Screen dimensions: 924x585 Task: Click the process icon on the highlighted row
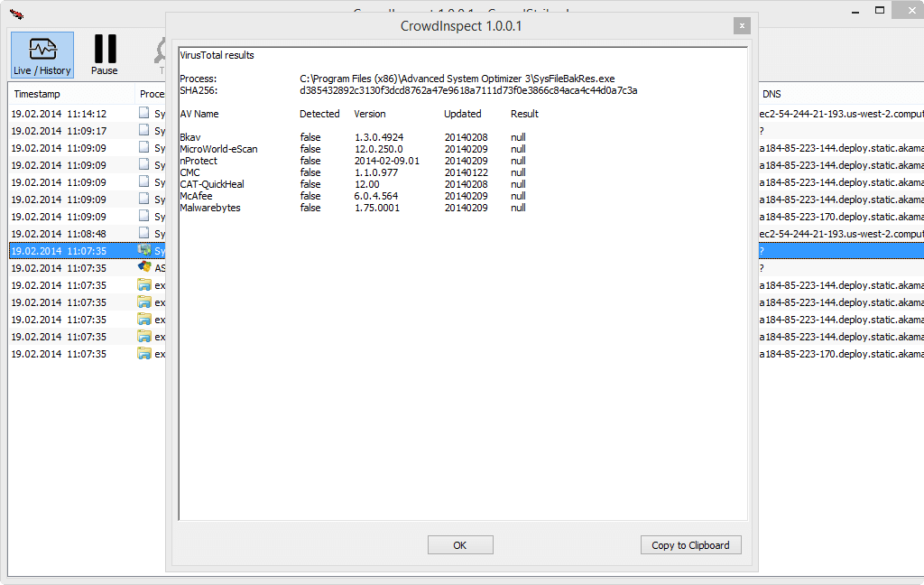click(x=144, y=250)
